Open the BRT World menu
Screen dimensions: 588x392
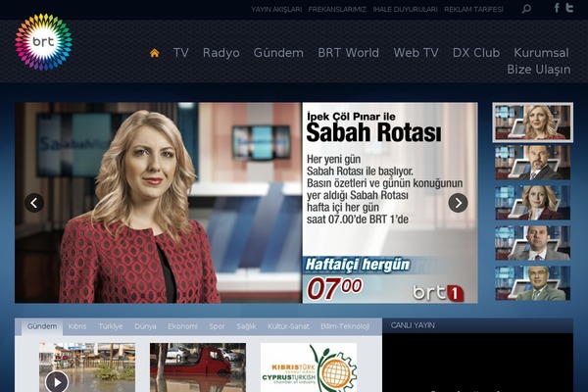[348, 53]
